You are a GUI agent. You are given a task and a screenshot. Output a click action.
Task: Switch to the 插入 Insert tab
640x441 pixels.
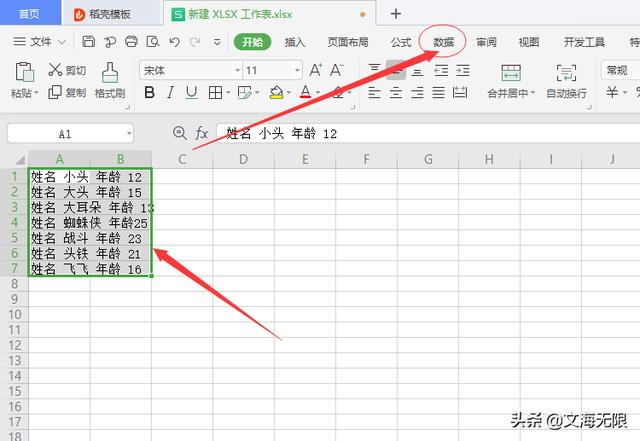pyautogui.click(x=295, y=42)
